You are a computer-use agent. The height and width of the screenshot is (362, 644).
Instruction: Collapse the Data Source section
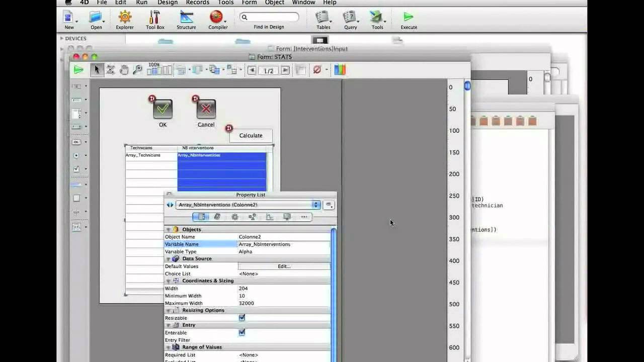pos(169,259)
